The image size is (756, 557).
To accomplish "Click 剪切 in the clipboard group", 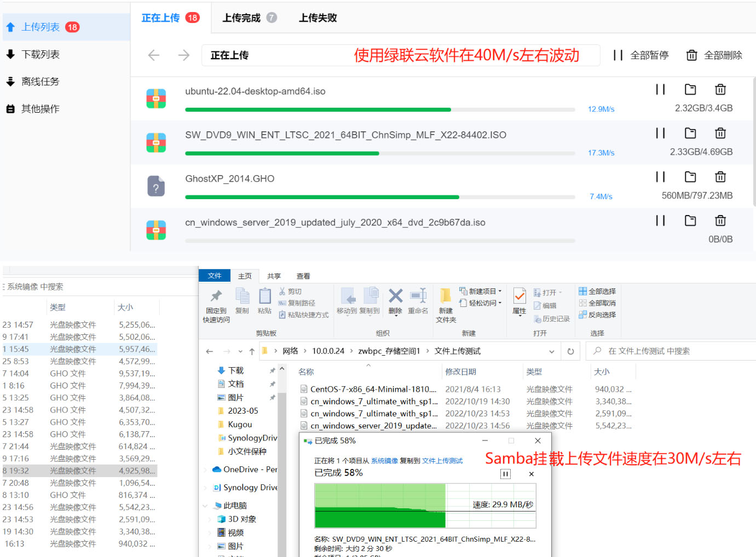I will coord(290,292).
